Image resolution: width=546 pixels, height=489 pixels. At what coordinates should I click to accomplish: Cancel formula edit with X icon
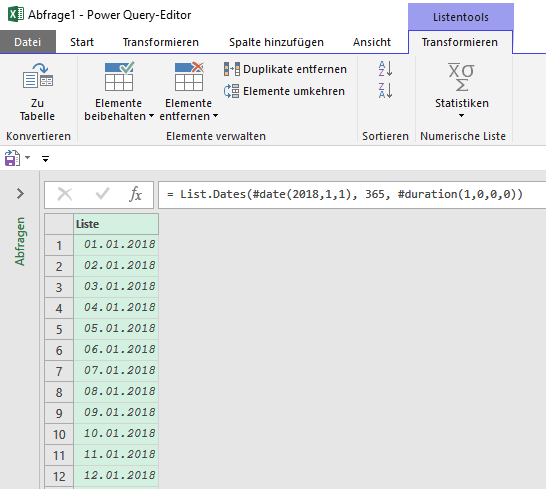(x=65, y=194)
